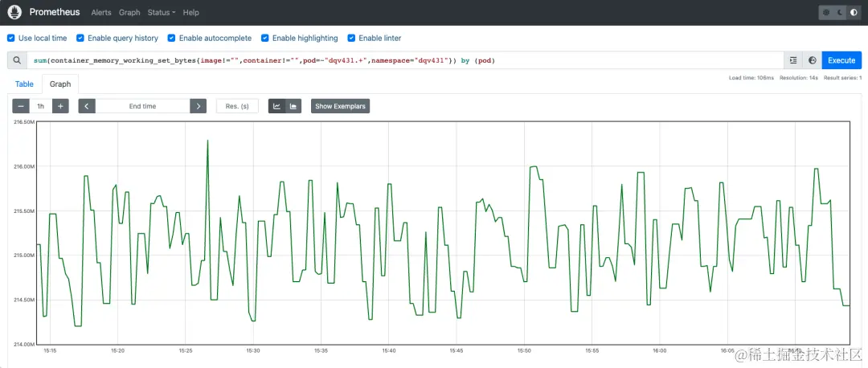Click the 1h range input field
This screenshot has height=368, width=868.
click(x=41, y=106)
